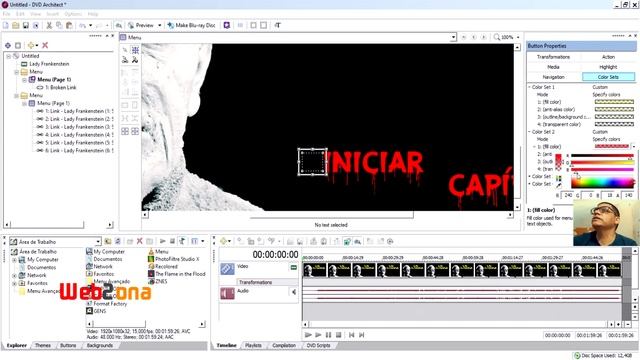Click Explorer toolbar play preview icon
640x360 pixels.
coord(162,241)
